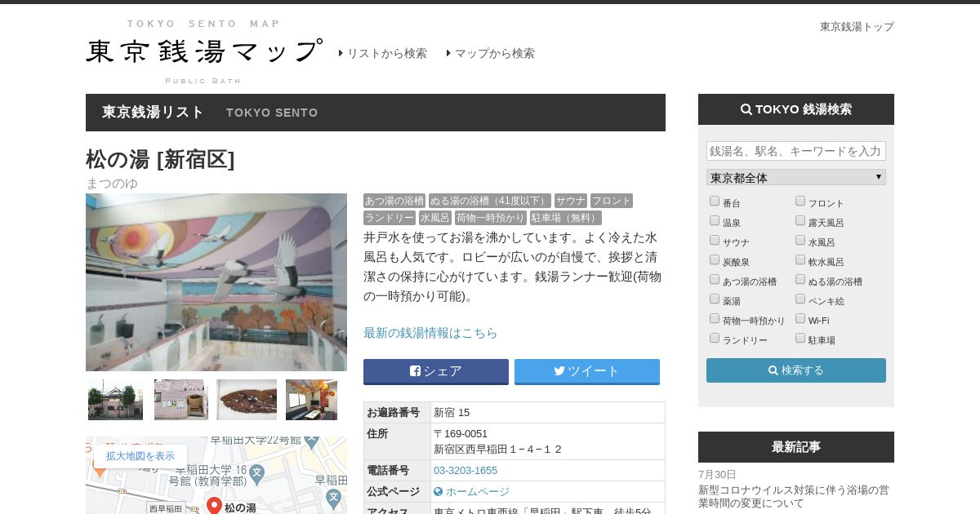The width and height of the screenshot is (980, 514).
Task: Enable the 荷物一時預かり filter checkbox
Action: pyautogui.click(x=715, y=318)
